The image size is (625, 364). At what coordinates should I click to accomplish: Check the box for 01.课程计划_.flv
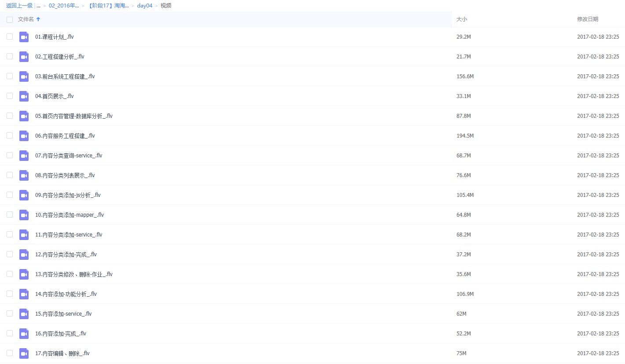pos(10,36)
